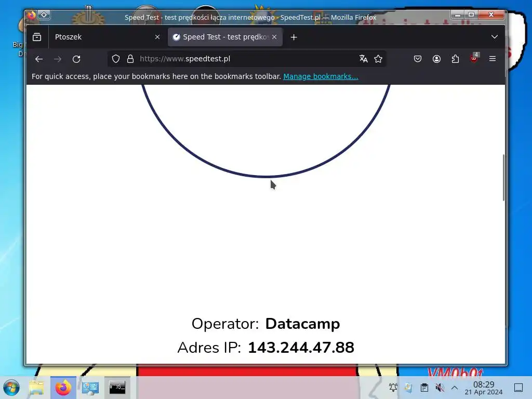Go back one page
The width and height of the screenshot is (532, 399).
click(x=38, y=59)
